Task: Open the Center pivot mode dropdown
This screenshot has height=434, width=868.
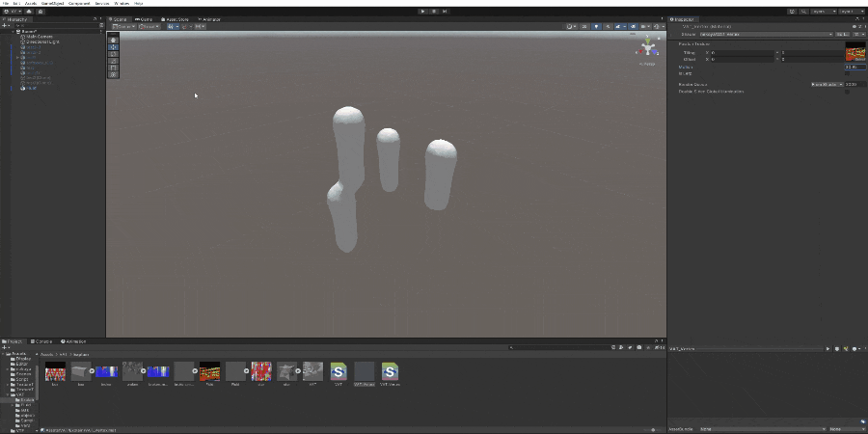Action: pyautogui.click(x=124, y=26)
